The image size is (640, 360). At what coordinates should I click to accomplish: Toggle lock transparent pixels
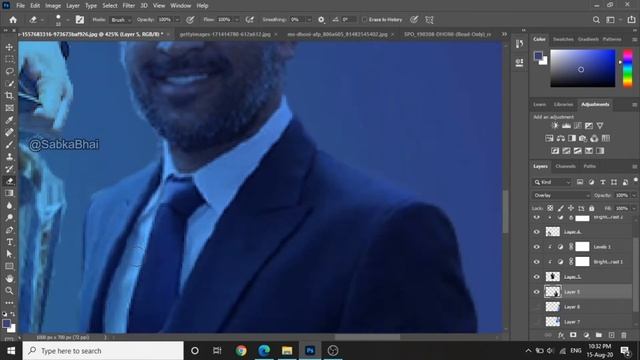tap(550, 208)
